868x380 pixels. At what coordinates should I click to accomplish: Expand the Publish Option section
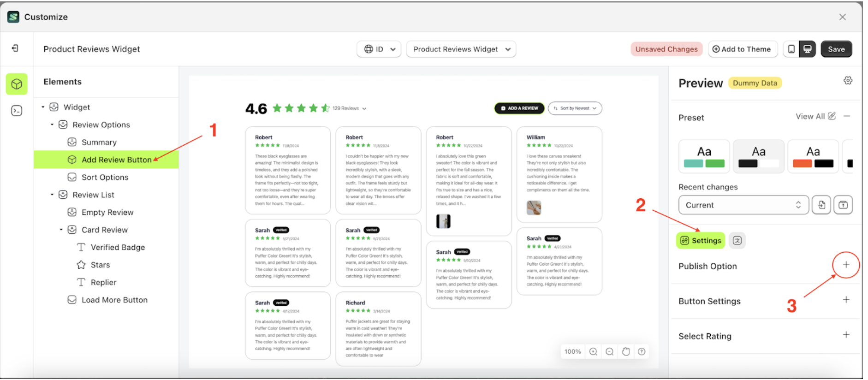click(x=846, y=265)
